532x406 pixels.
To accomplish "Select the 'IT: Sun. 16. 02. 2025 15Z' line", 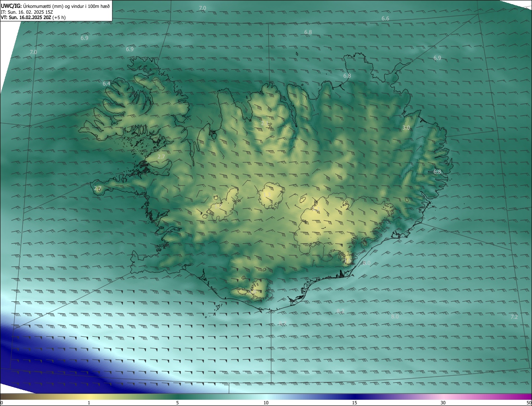I will (x=27, y=12).
